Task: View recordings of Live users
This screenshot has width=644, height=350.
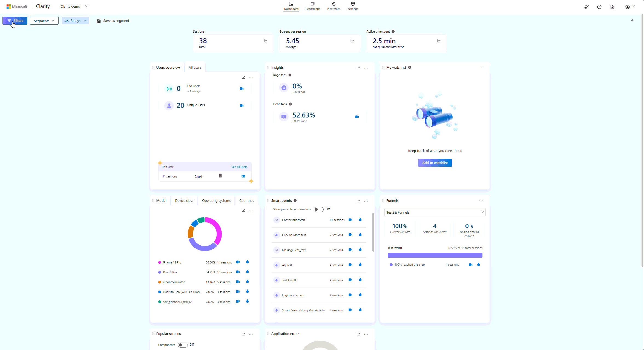Action: pyautogui.click(x=242, y=88)
